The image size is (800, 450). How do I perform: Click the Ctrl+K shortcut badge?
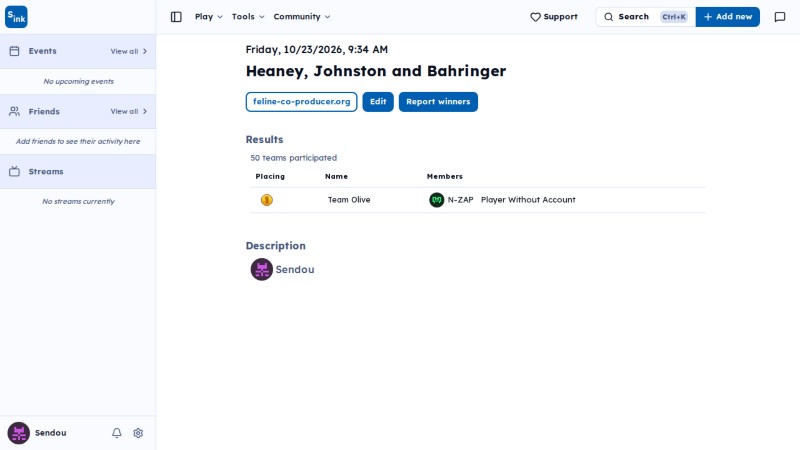[x=674, y=17]
